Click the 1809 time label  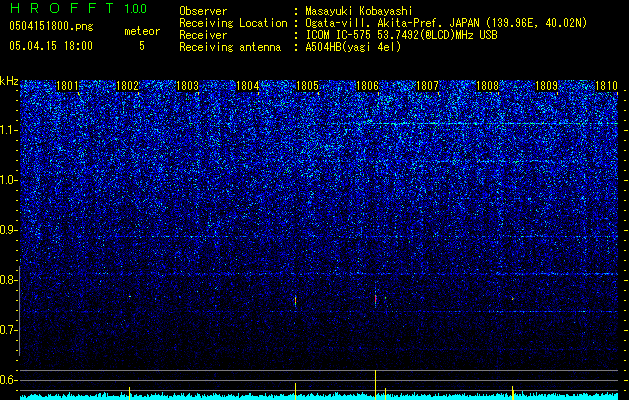pyautogui.click(x=547, y=86)
